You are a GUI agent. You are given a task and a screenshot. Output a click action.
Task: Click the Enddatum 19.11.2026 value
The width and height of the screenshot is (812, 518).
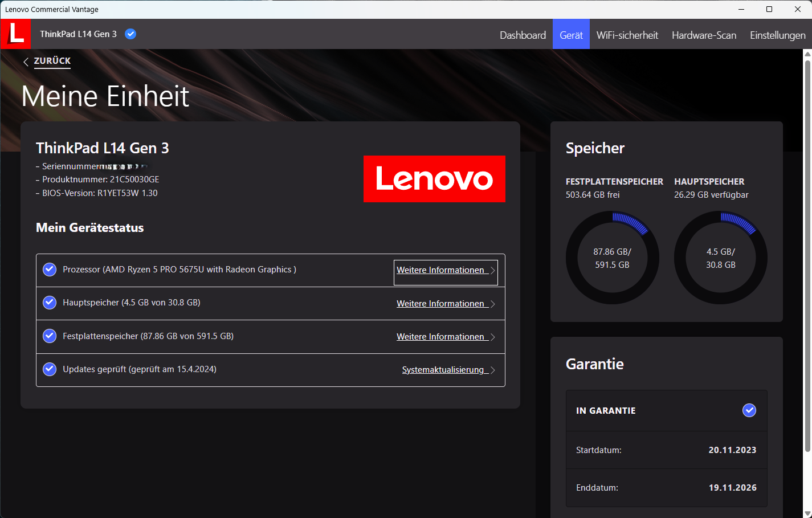[x=732, y=488]
